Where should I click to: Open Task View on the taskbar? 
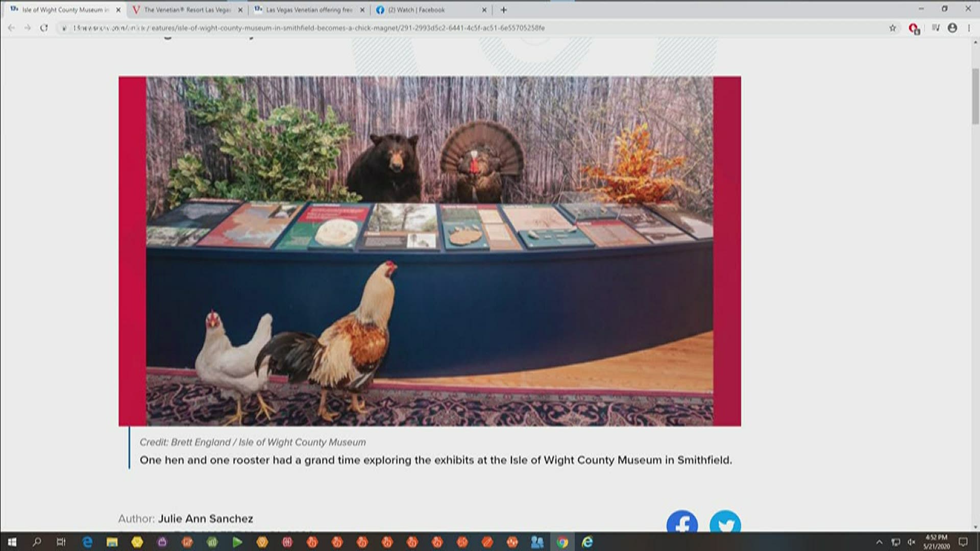(x=61, y=542)
